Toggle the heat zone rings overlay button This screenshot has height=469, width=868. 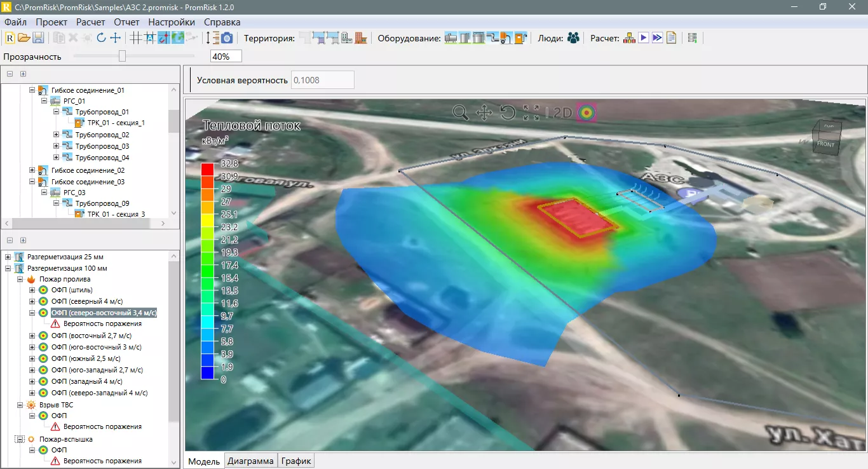click(x=587, y=113)
